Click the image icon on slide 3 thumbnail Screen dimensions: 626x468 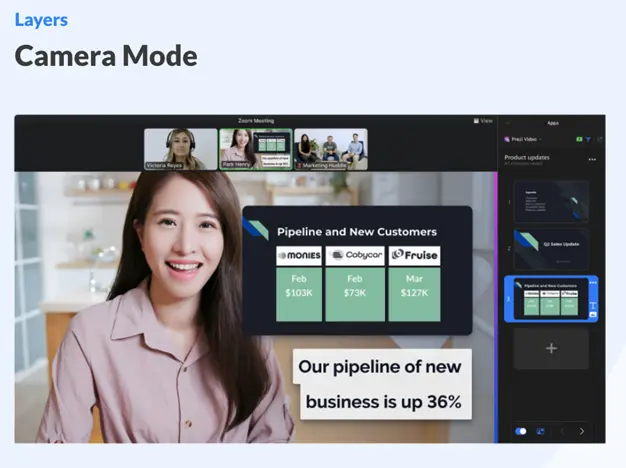pyautogui.click(x=593, y=315)
